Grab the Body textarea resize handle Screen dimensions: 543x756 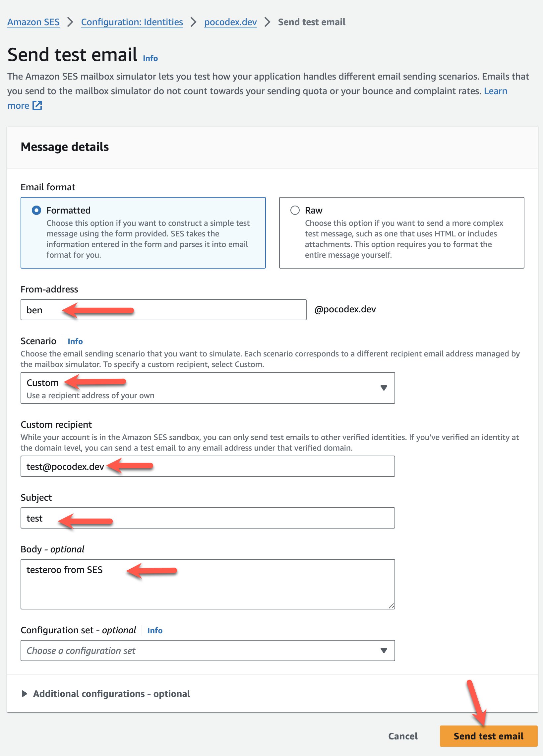(391, 606)
